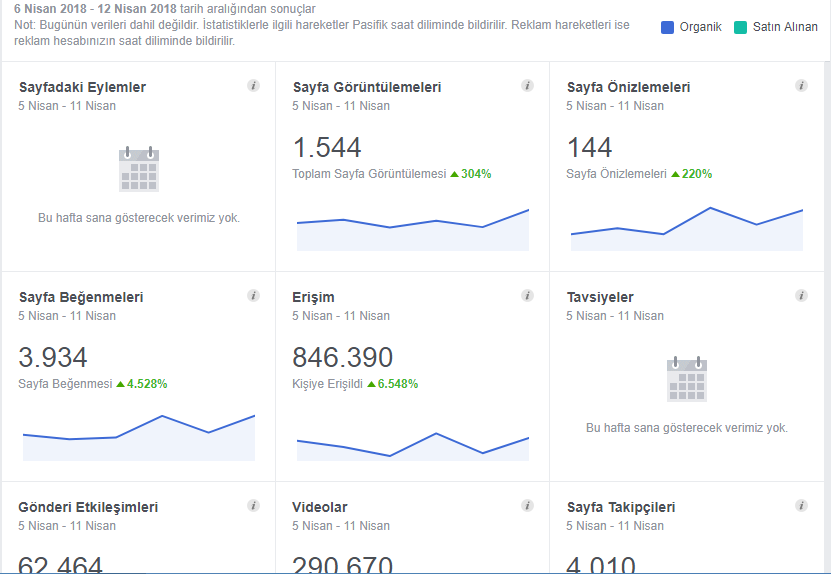Screen dimensions: 831x574
Task: Click no-data message in Tavsiyeler card
Action: click(x=687, y=428)
